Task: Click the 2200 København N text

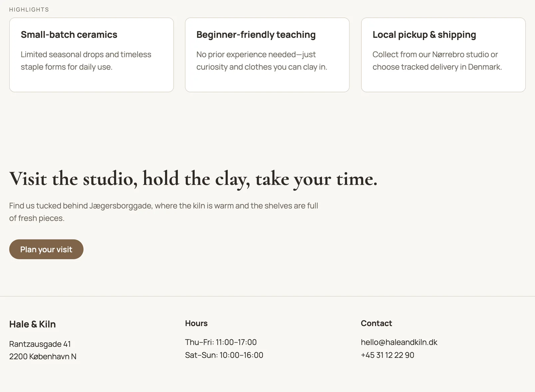Action: click(43, 357)
